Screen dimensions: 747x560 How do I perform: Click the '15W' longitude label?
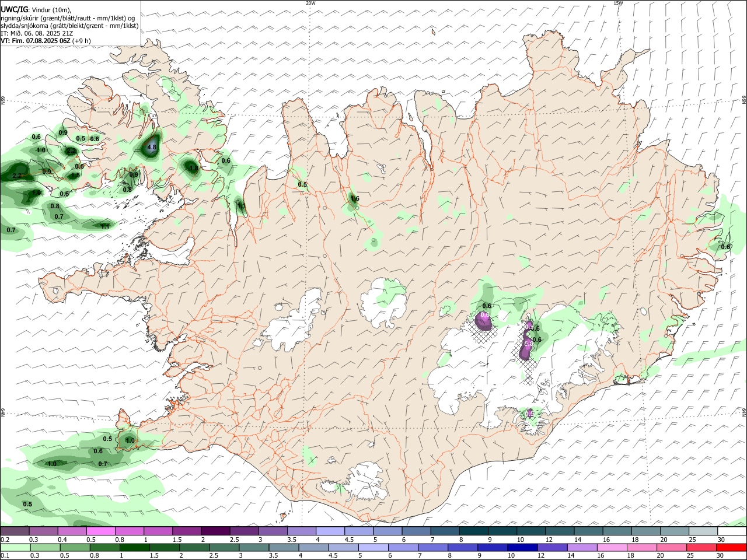coord(617,3)
